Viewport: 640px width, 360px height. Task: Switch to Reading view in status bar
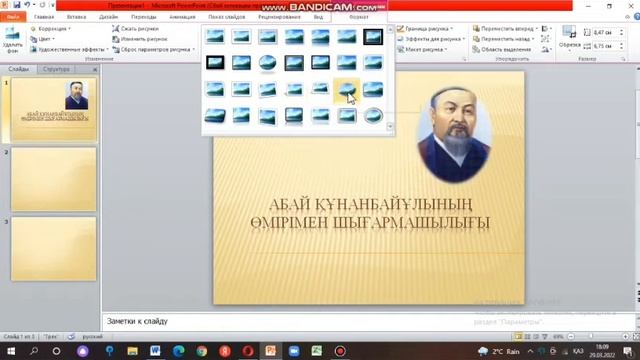pos(536,337)
